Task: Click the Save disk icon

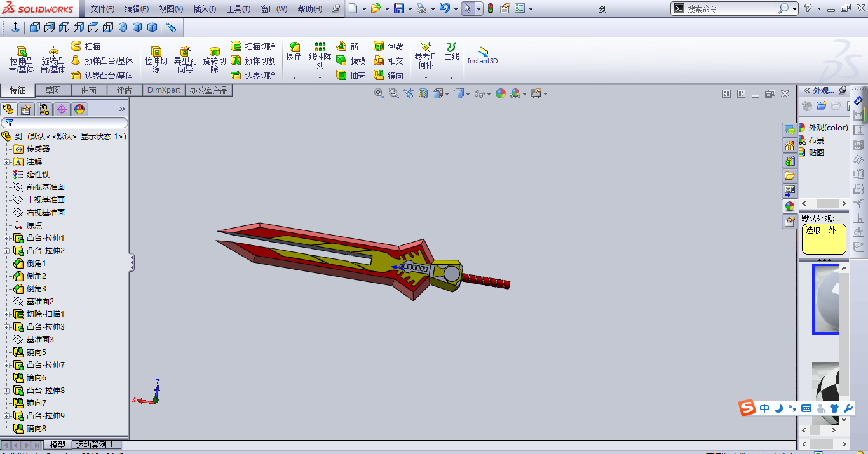Action: pyautogui.click(x=399, y=9)
